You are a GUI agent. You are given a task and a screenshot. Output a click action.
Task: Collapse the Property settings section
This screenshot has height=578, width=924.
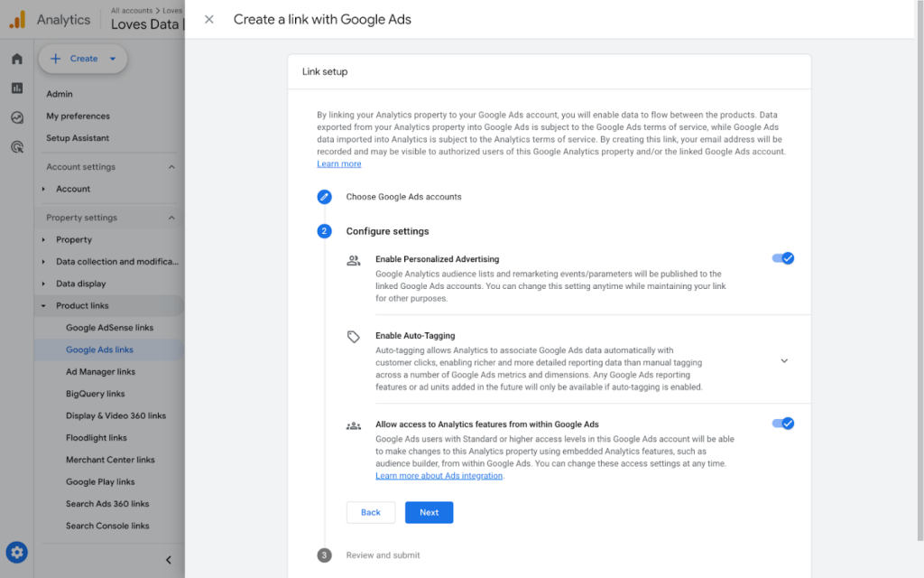point(171,218)
